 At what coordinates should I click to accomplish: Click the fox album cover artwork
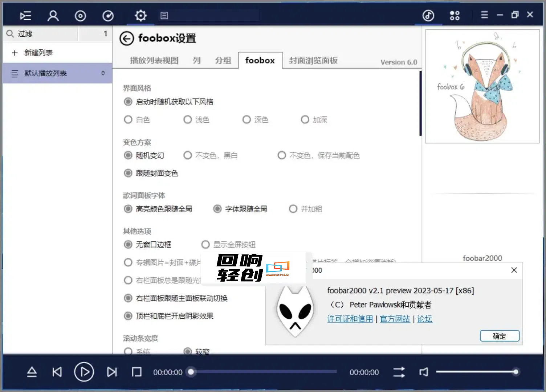482,86
